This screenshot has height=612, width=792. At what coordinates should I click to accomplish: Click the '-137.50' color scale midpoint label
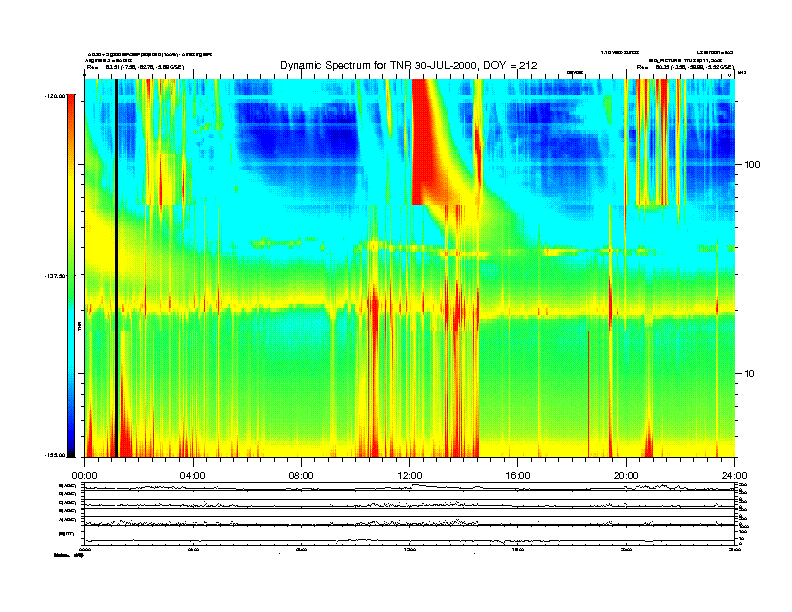[x=55, y=276]
